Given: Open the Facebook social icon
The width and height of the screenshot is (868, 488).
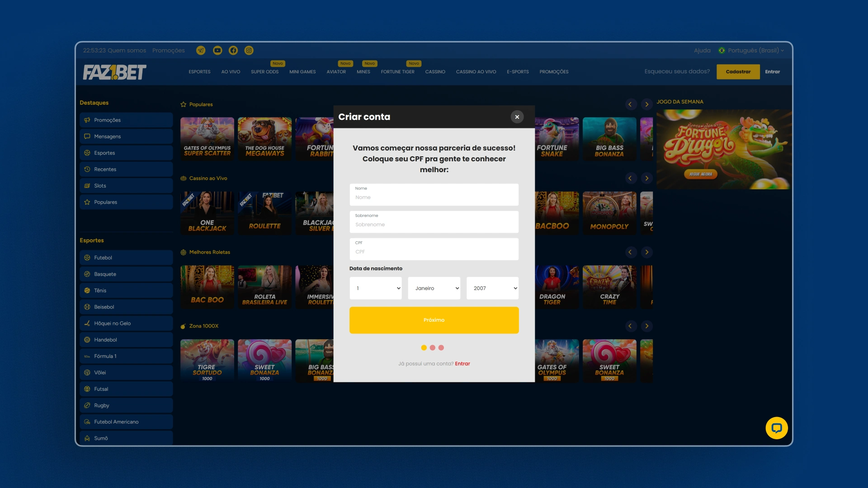Looking at the screenshot, I should click(x=233, y=51).
